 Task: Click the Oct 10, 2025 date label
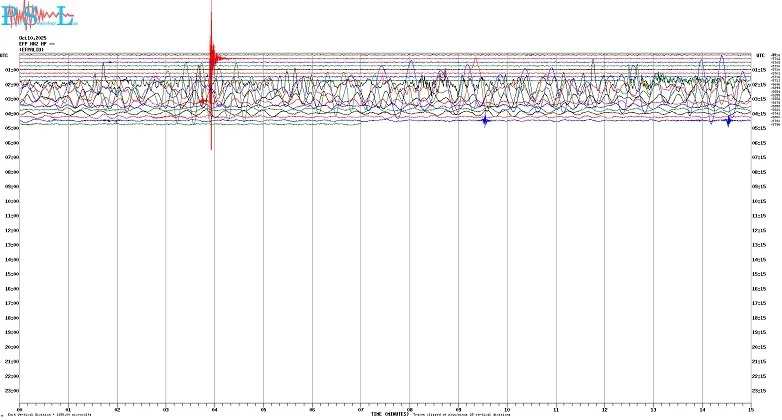(x=33, y=38)
